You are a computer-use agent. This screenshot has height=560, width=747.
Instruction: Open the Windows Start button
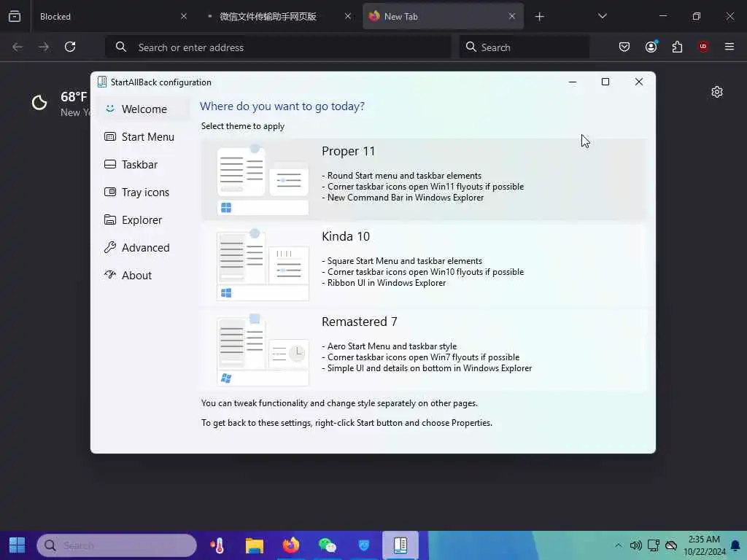[x=18, y=545]
